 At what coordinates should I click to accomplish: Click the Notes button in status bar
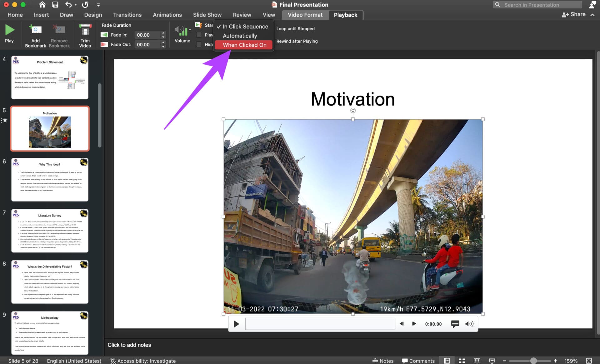coord(383,361)
